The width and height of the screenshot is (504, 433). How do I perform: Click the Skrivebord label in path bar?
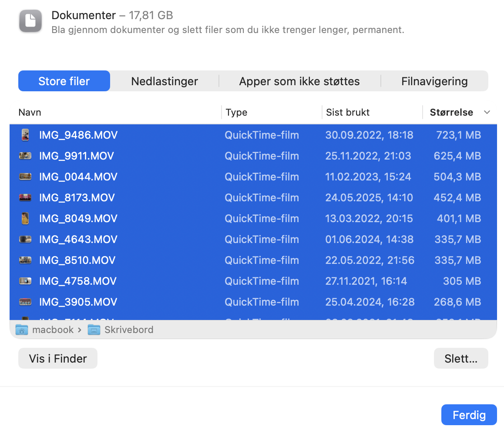tap(129, 330)
